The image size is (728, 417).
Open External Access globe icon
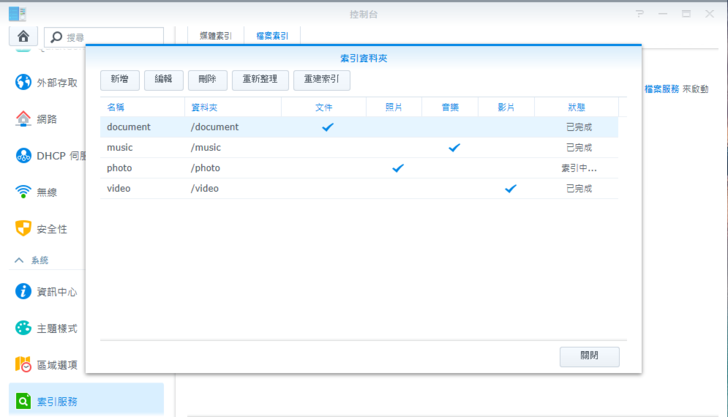click(x=23, y=82)
